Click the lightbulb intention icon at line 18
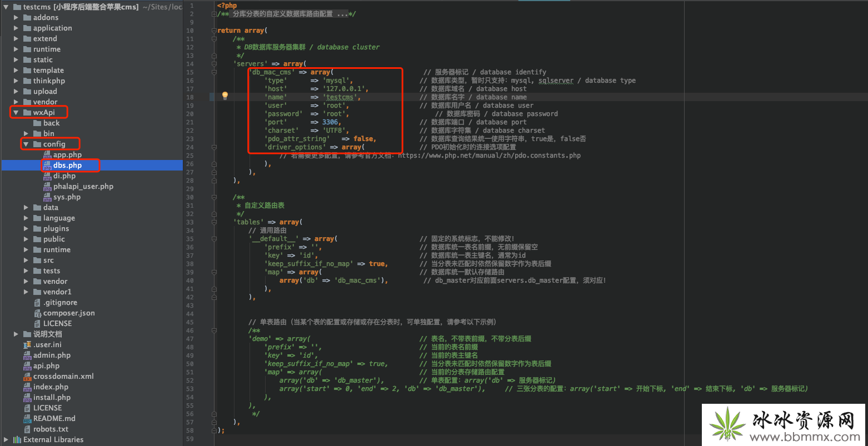Viewport: 868px width, 446px height. click(225, 96)
